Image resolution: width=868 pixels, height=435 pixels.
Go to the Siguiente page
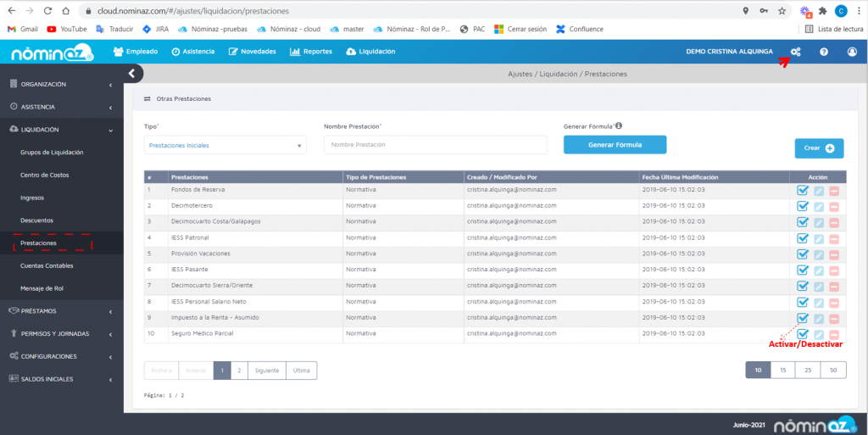pyautogui.click(x=267, y=371)
